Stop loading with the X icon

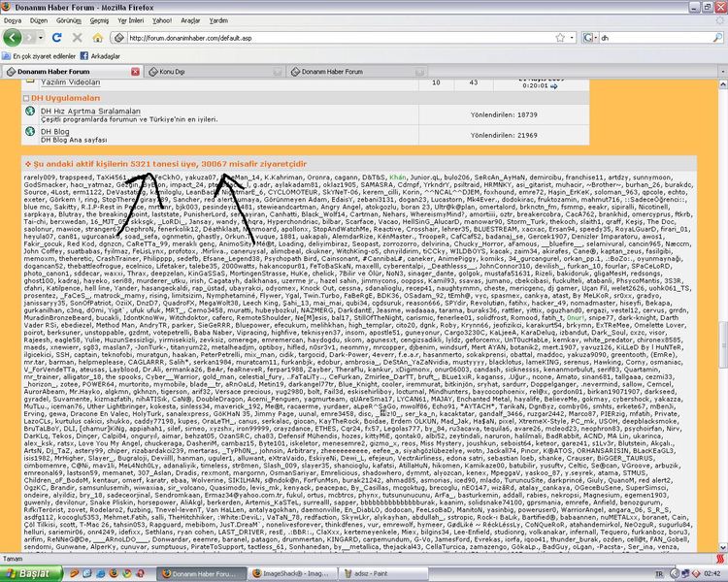(78, 38)
